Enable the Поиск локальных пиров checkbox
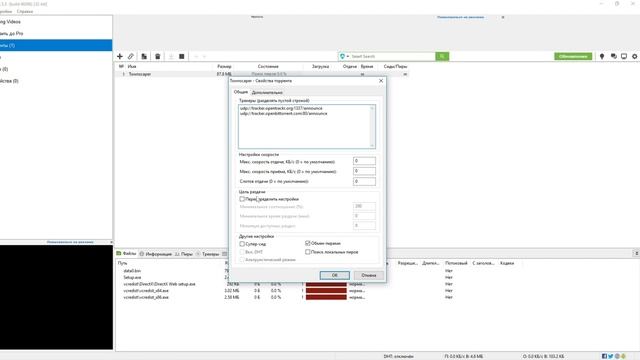 pyautogui.click(x=308, y=252)
